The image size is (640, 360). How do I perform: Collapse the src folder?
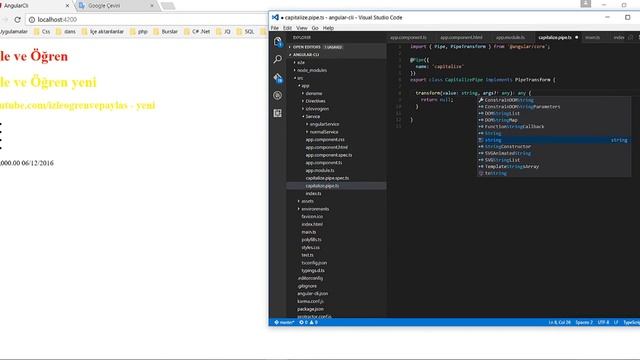[x=295, y=78]
